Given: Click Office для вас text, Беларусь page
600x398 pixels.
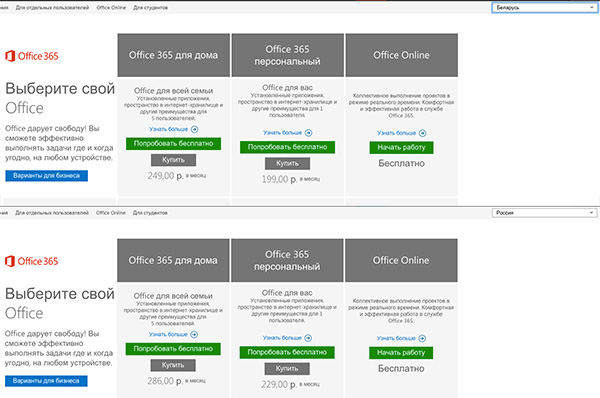Looking at the screenshot, I should (287, 88).
